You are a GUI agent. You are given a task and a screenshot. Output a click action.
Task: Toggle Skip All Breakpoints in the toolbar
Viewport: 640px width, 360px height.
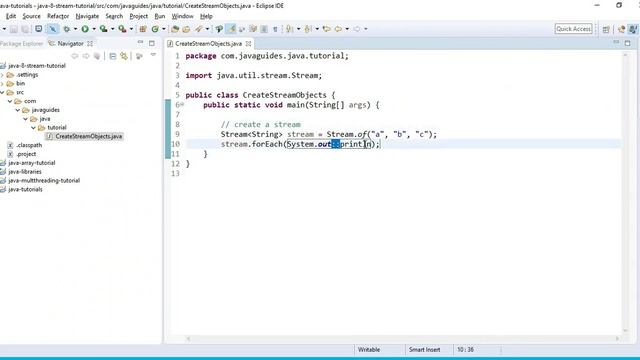point(53,29)
